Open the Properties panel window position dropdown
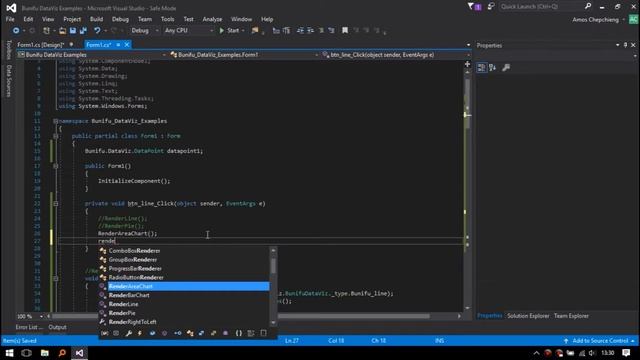 (618, 45)
